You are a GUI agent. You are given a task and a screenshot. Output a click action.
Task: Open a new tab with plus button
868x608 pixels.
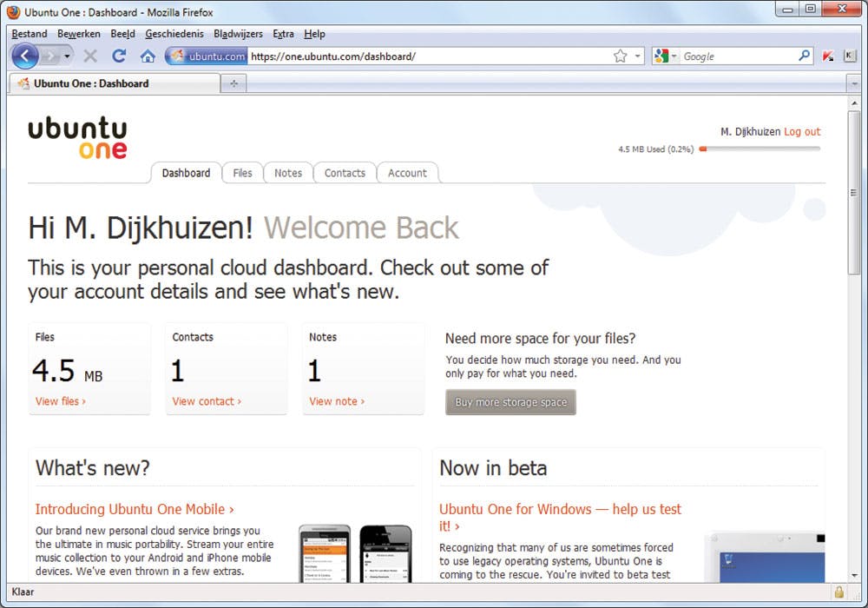coord(233,83)
